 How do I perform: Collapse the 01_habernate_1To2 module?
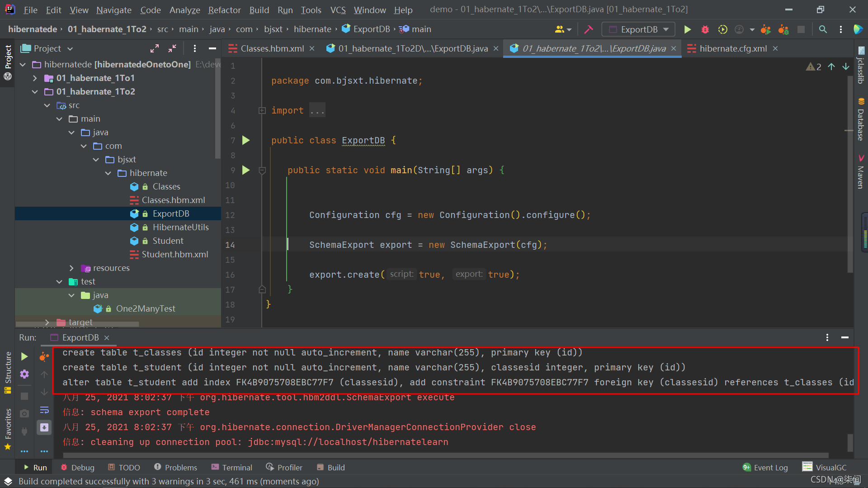(35, 92)
